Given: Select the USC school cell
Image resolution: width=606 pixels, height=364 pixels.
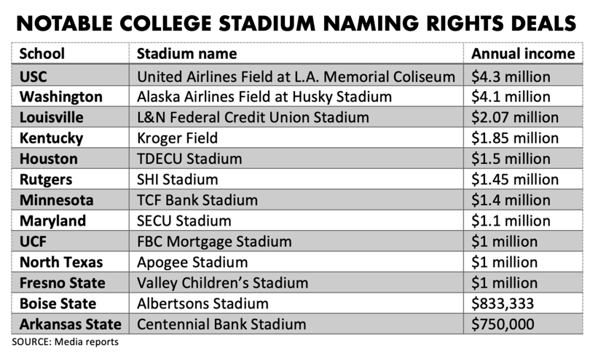Looking at the screenshot, I should pyautogui.click(x=34, y=76).
